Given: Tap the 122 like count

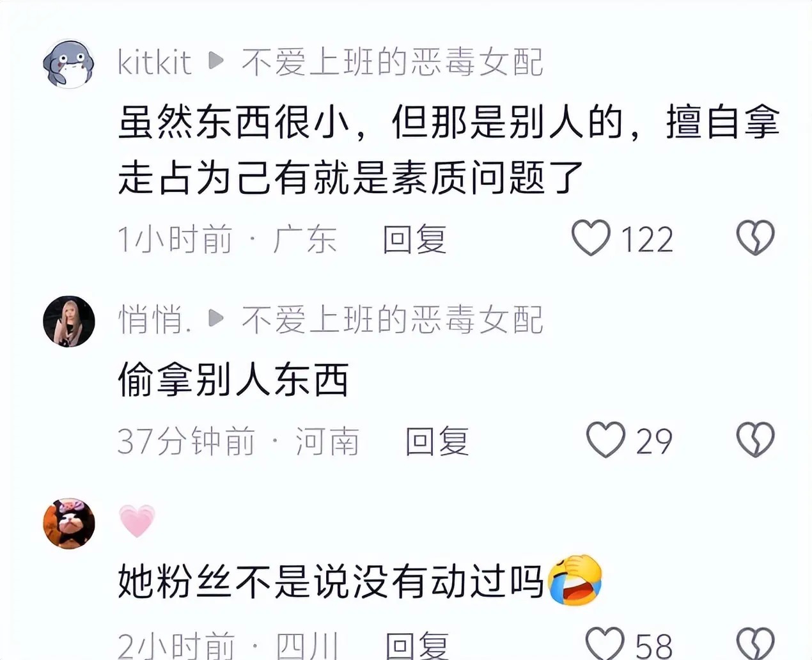Looking at the screenshot, I should click(647, 240).
